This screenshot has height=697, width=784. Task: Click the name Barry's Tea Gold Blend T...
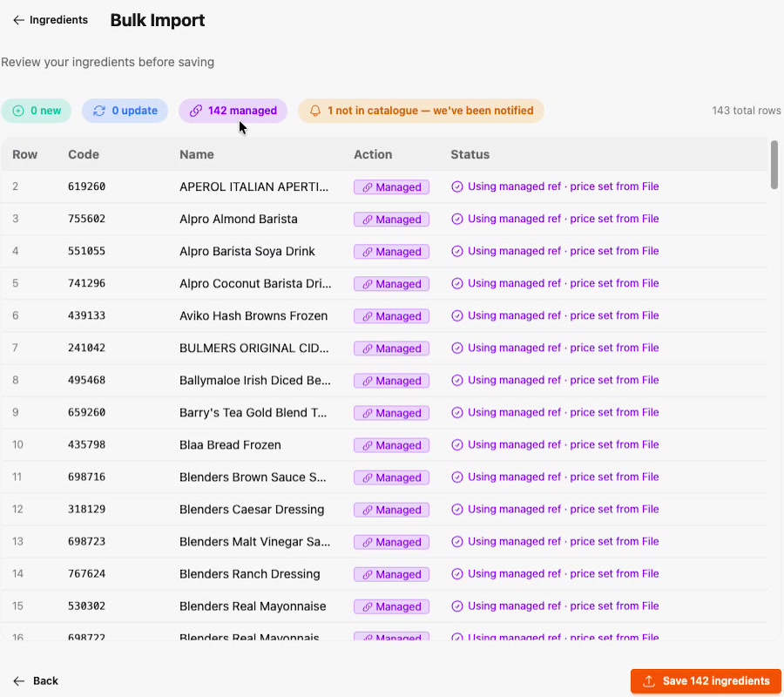click(253, 412)
